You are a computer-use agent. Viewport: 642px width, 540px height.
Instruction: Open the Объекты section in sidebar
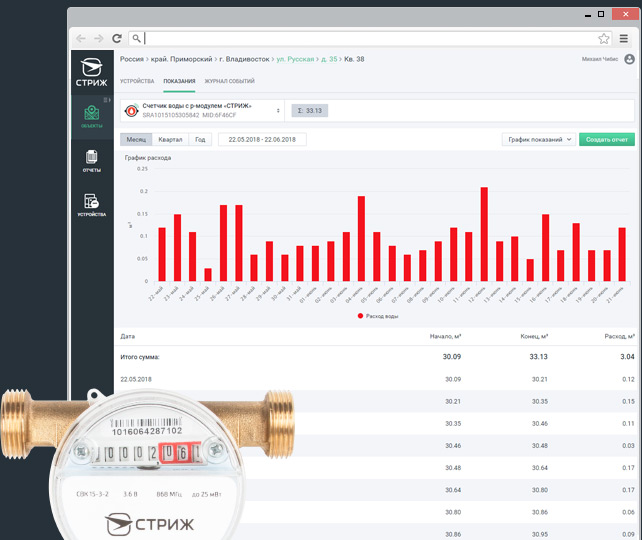(x=91, y=118)
